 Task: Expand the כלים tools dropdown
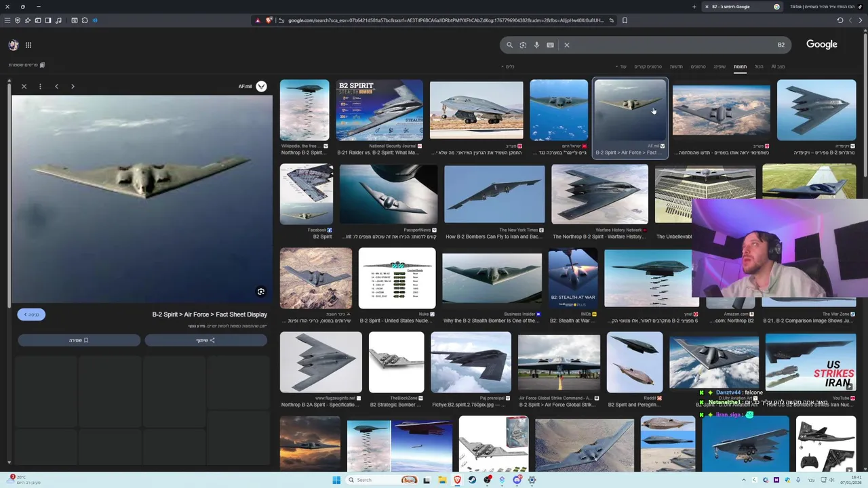(508, 66)
